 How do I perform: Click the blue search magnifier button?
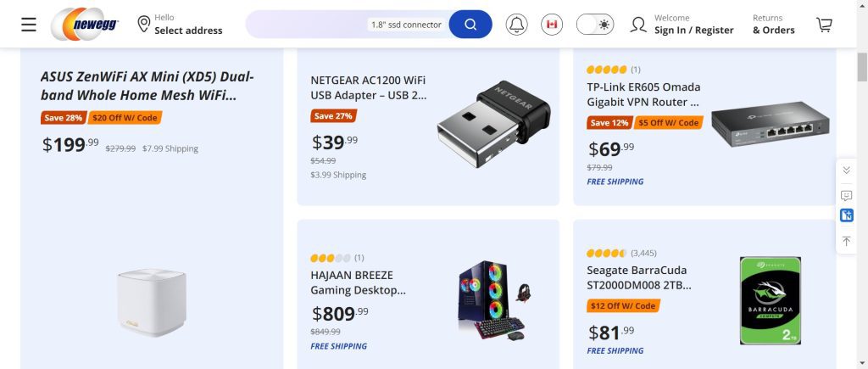coord(470,24)
